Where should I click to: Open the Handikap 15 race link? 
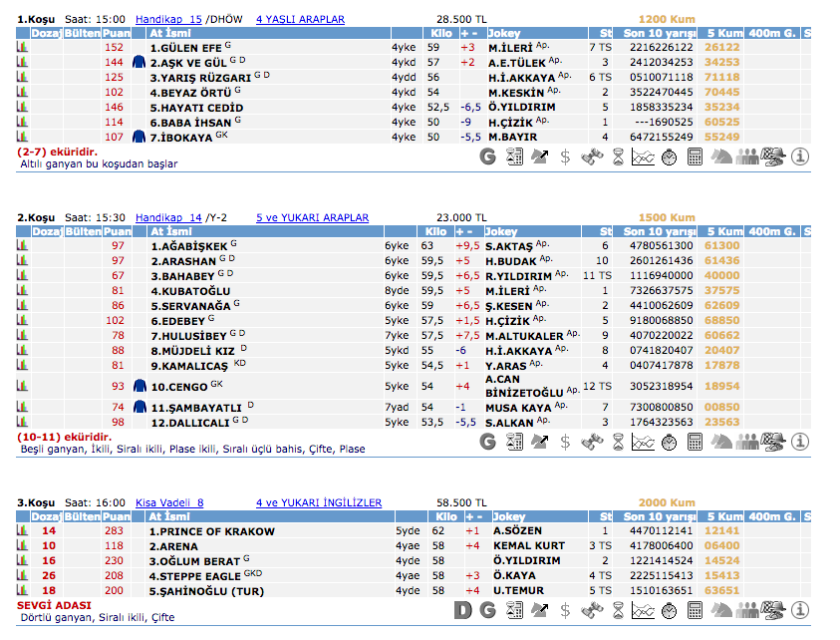(168, 19)
